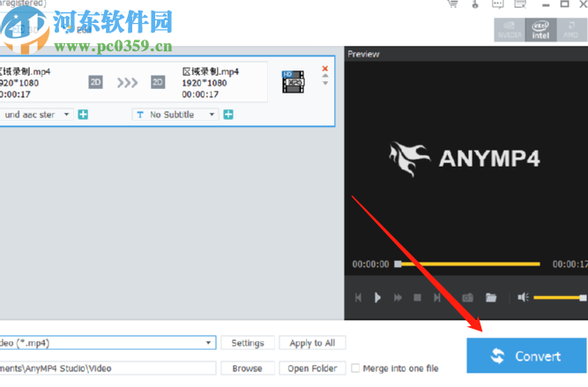The height and width of the screenshot is (387, 588).
Task: Fast forward the preview playback
Action: (398, 298)
